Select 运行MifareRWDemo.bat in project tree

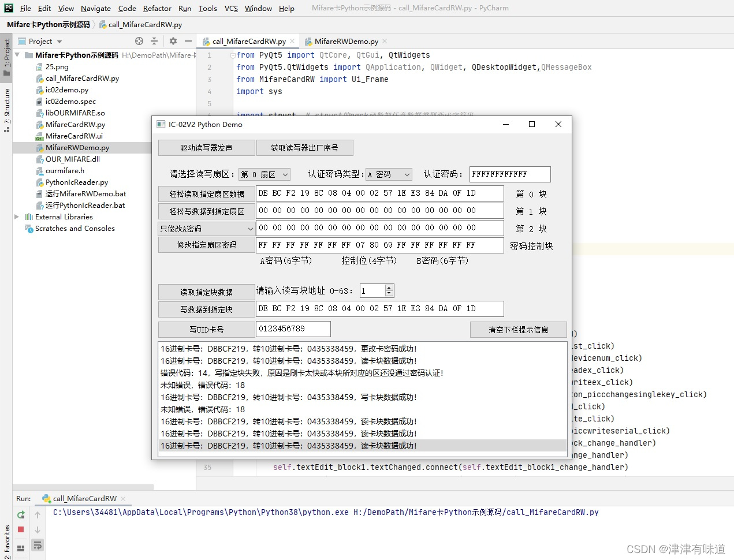click(85, 193)
